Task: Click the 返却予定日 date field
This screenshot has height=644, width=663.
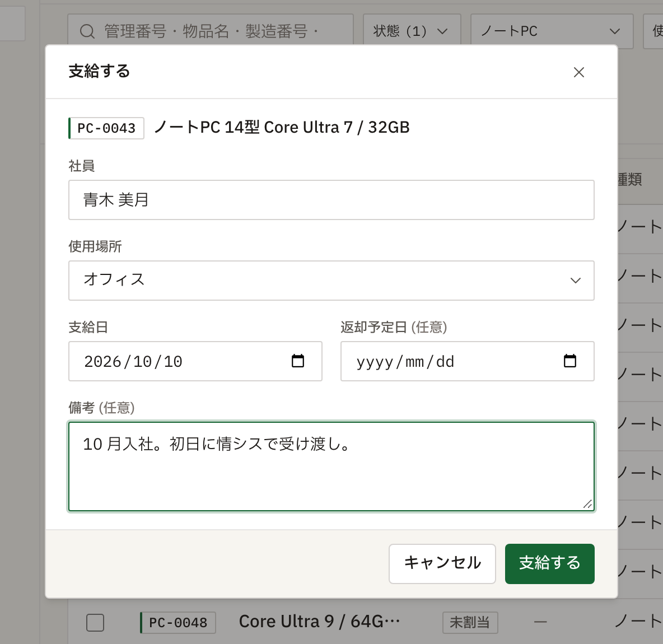Action: pyautogui.click(x=467, y=361)
